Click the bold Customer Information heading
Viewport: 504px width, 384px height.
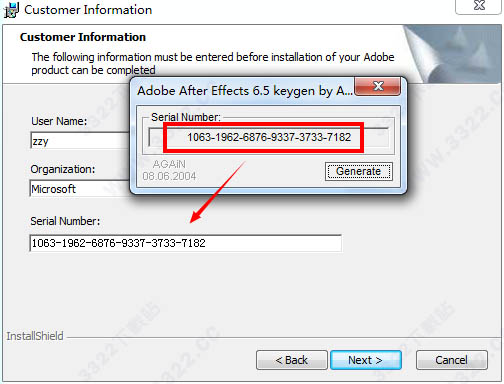pos(83,37)
